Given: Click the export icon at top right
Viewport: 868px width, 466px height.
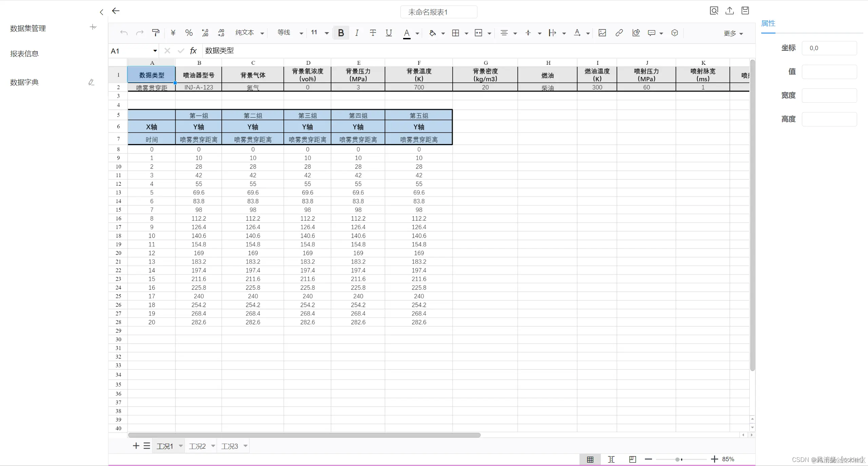Looking at the screenshot, I should 729,11.
